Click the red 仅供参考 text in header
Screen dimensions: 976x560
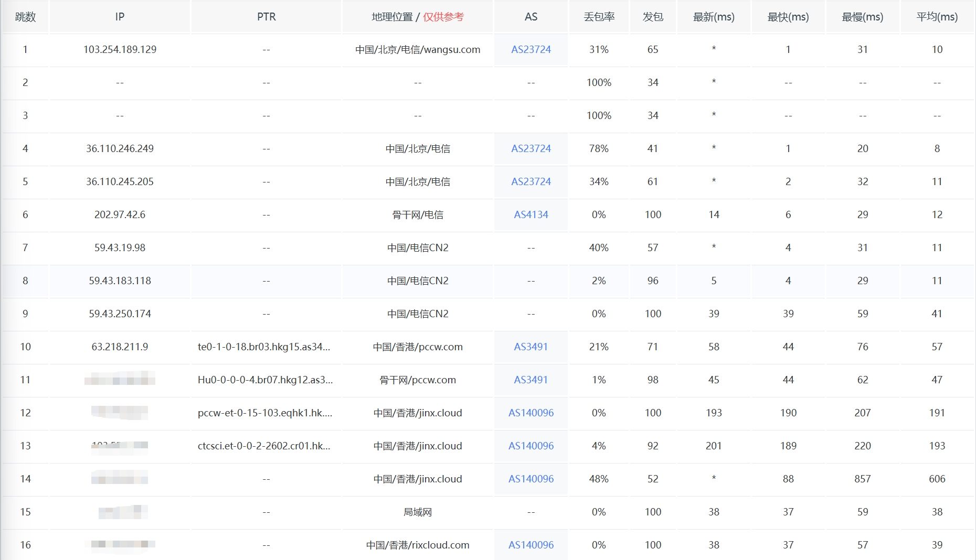click(443, 16)
